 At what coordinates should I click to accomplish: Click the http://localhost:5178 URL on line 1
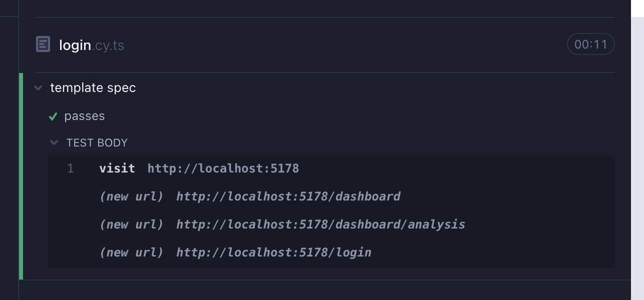pyautogui.click(x=223, y=168)
